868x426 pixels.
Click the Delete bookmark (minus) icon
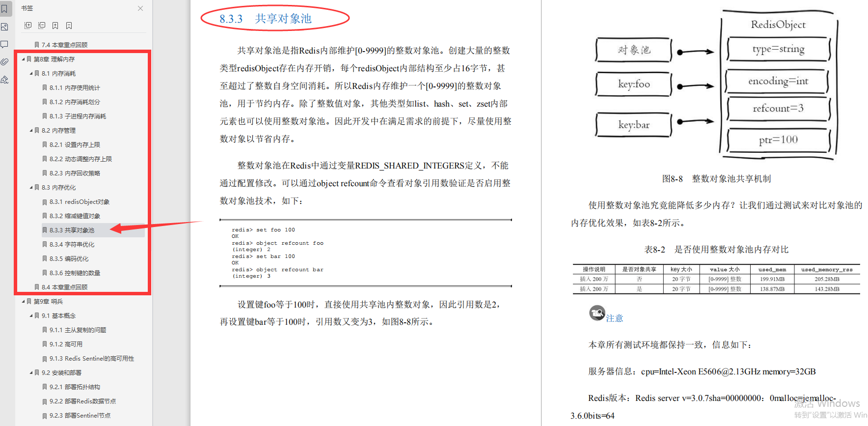[69, 26]
